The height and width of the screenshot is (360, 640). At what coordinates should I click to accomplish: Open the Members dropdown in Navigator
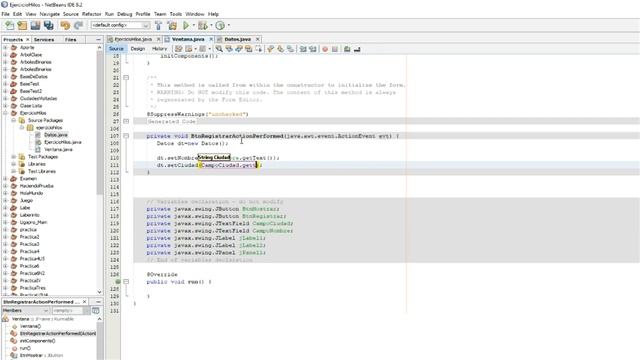click(x=25, y=311)
